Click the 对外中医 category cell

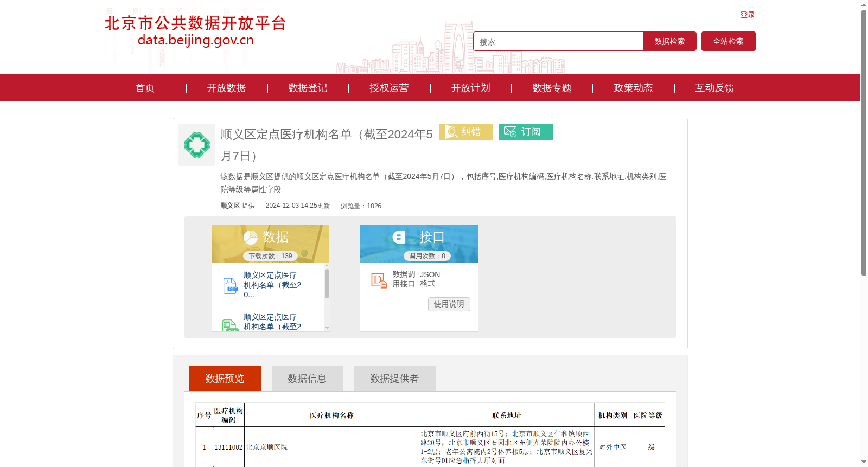[612, 447]
